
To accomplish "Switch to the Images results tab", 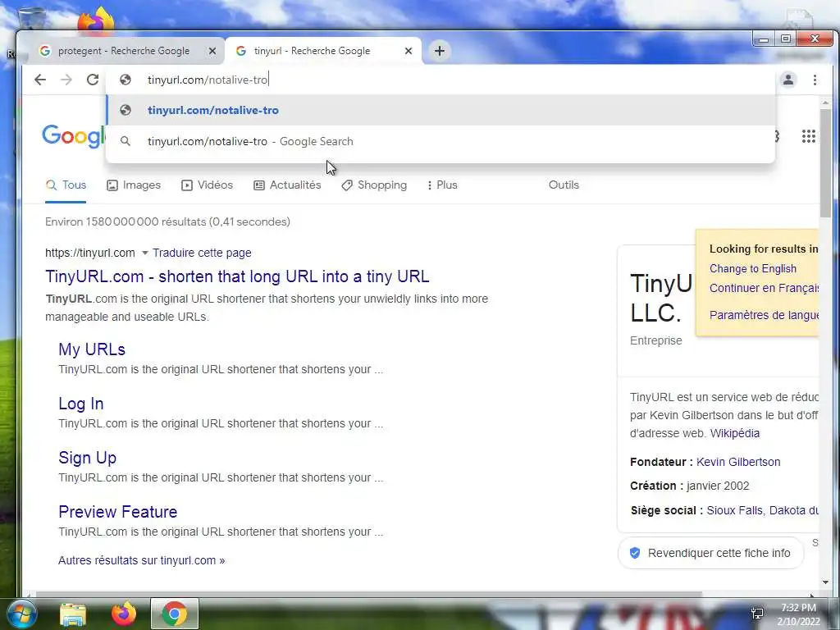I will pos(134,185).
